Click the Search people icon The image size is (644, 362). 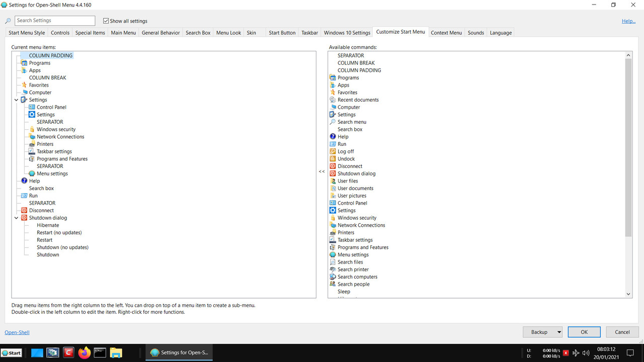tap(333, 284)
